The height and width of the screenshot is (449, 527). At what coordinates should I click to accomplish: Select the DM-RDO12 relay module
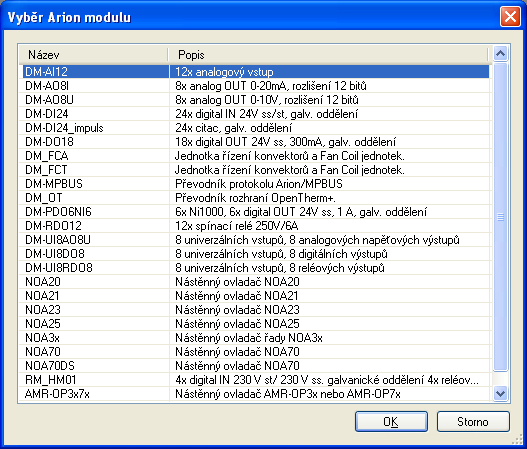pyautogui.click(x=255, y=226)
